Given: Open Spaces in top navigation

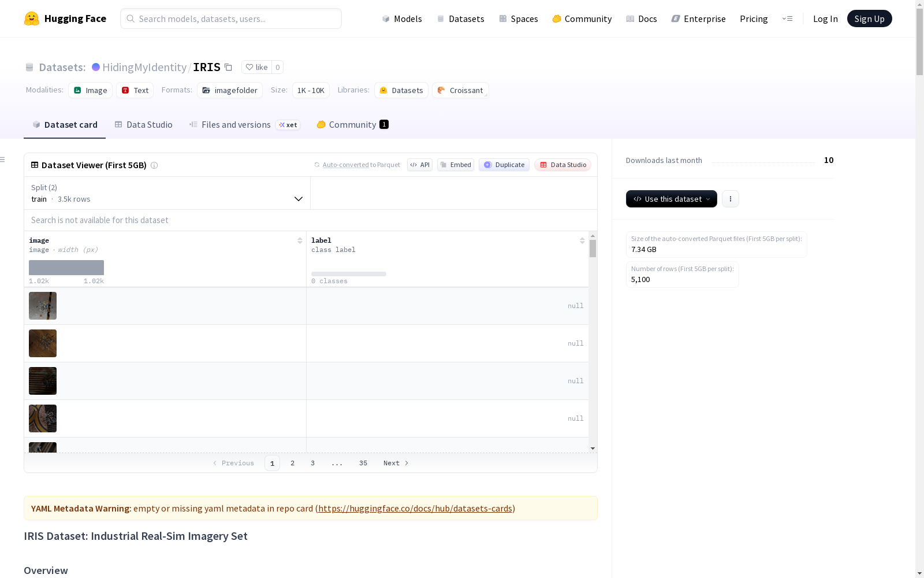Looking at the screenshot, I should (x=519, y=18).
